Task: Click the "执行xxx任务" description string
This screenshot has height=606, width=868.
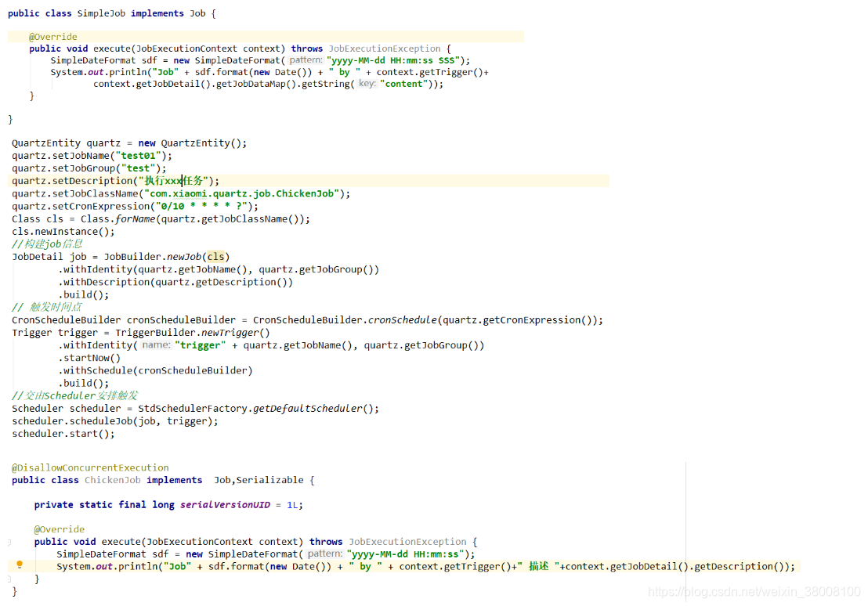Action: pyautogui.click(x=173, y=181)
